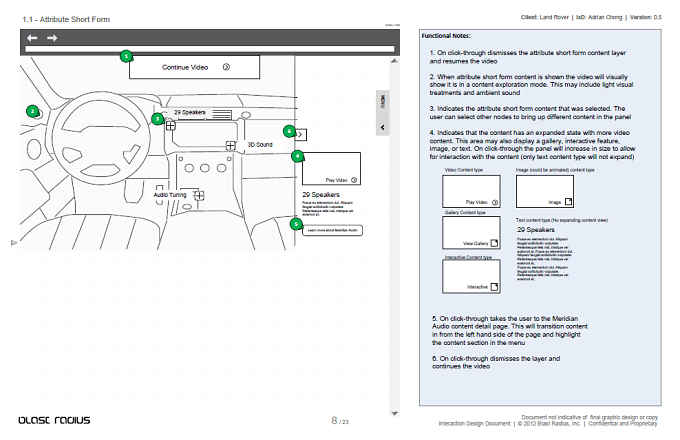Click note 4 about the expanded state
680x440 pixels.
click(x=532, y=145)
